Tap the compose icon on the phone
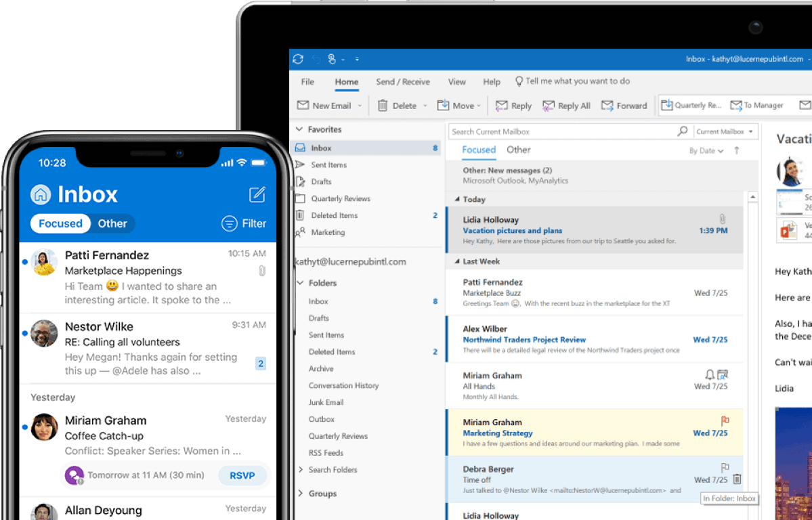Viewport: 812px width, 520px height. point(257,194)
